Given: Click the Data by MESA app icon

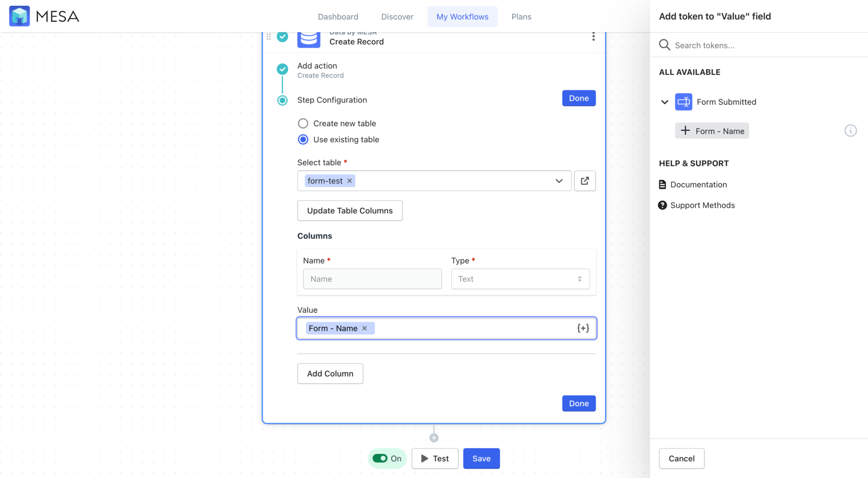Looking at the screenshot, I should pyautogui.click(x=309, y=38).
